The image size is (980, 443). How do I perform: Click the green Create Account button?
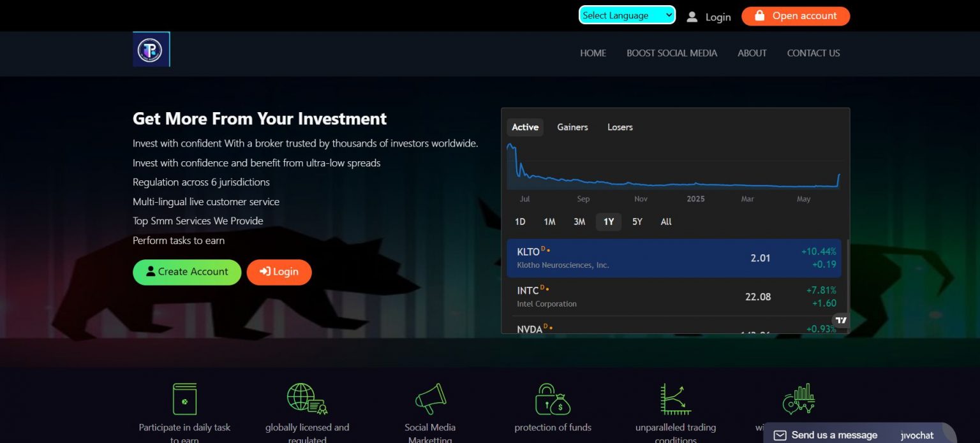(x=187, y=272)
